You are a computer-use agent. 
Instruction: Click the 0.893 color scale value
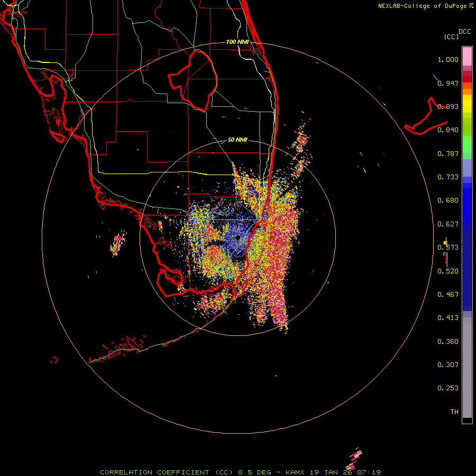[448, 106]
